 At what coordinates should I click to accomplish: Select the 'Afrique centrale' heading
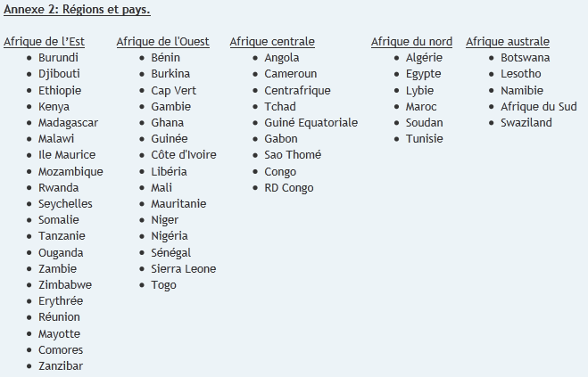tap(272, 42)
